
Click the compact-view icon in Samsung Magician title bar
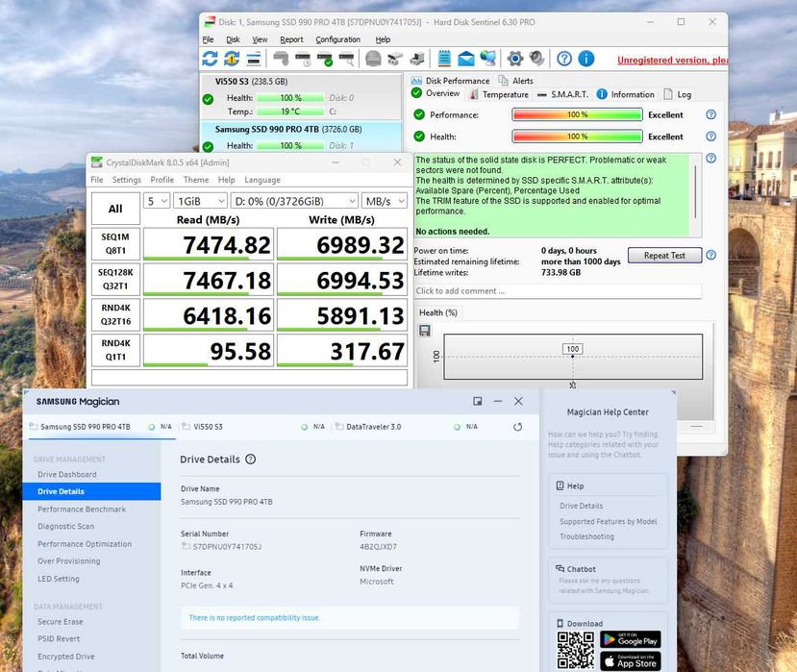pyautogui.click(x=477, y=401)
